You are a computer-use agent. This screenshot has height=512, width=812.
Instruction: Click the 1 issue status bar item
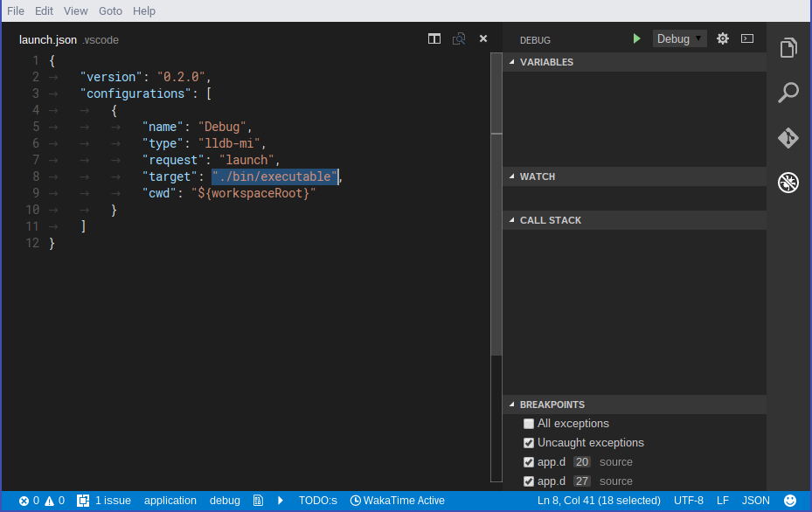coord(104,500)
